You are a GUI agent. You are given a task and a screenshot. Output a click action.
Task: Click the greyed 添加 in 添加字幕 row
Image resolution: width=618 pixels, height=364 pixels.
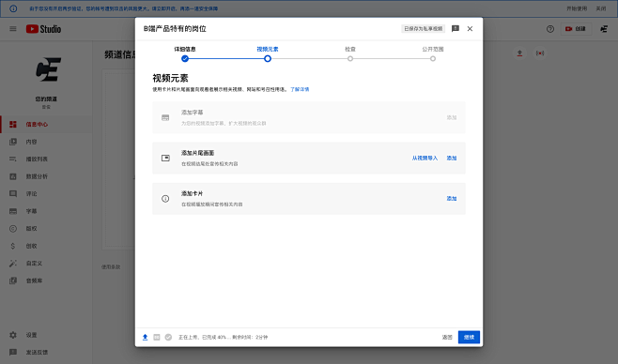point(452,117)
